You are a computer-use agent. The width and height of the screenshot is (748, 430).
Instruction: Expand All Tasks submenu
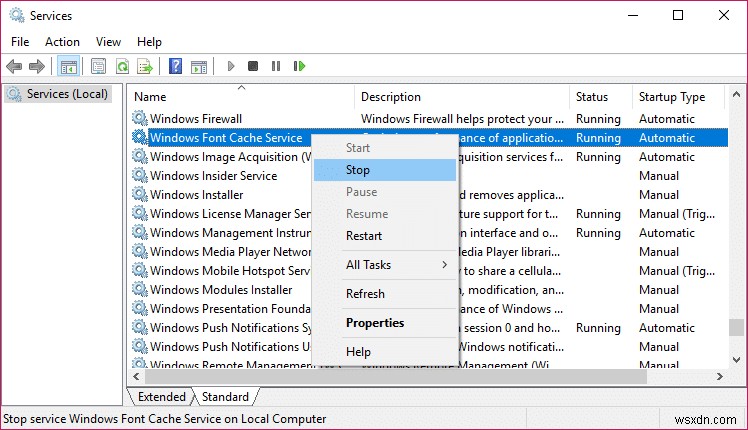[x=385, y=265]
